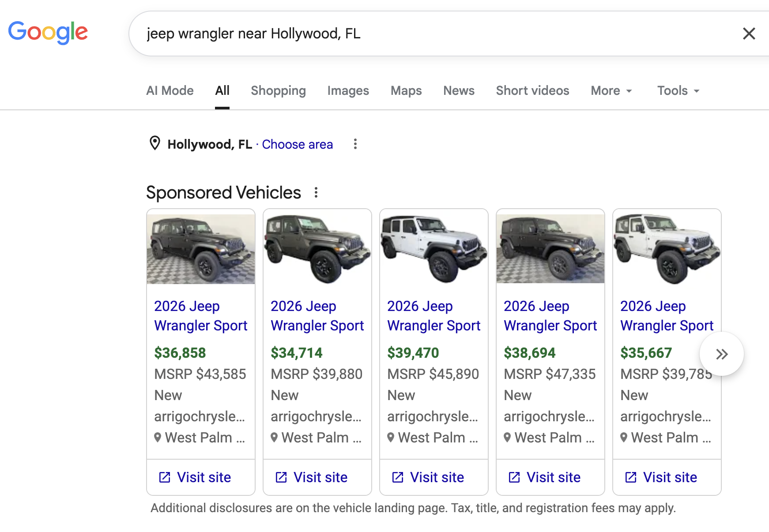Click the MSRP $43,585 text
The image size is (769, 532).
click(200, 374)
